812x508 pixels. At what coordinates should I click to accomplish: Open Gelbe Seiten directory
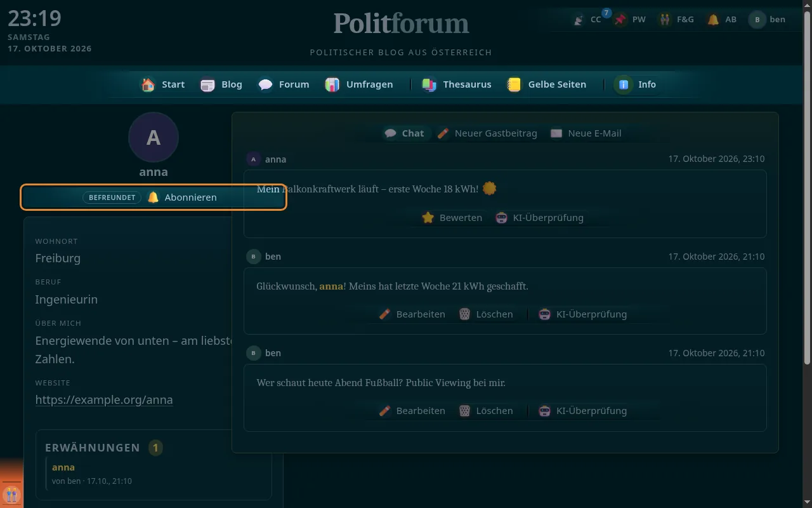click(x=547, y=84)
